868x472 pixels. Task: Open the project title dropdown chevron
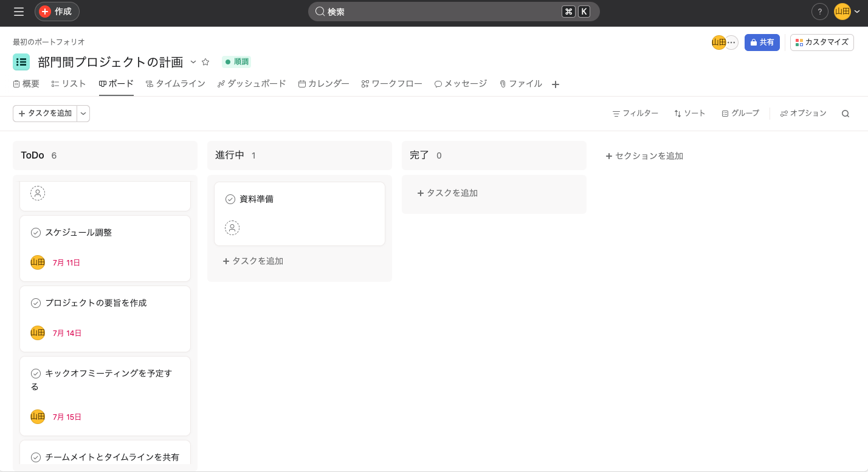pyautogui.click(x=193, y=62)
